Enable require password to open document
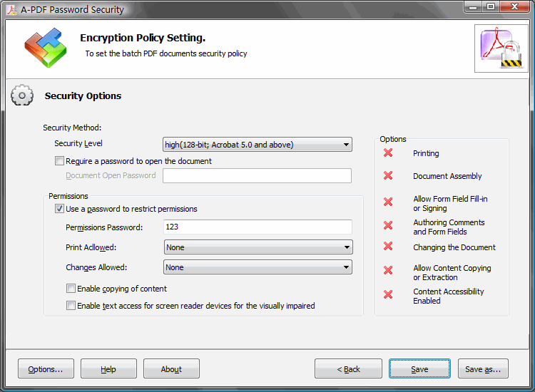Viewport: 535px width, 392px height. pyautogui.click(x=59, y=161)
